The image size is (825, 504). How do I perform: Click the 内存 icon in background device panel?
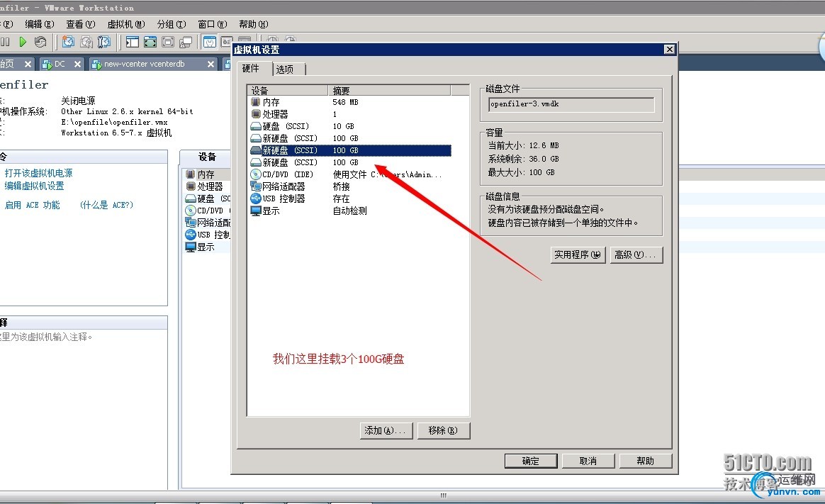[x=191, y=174]
